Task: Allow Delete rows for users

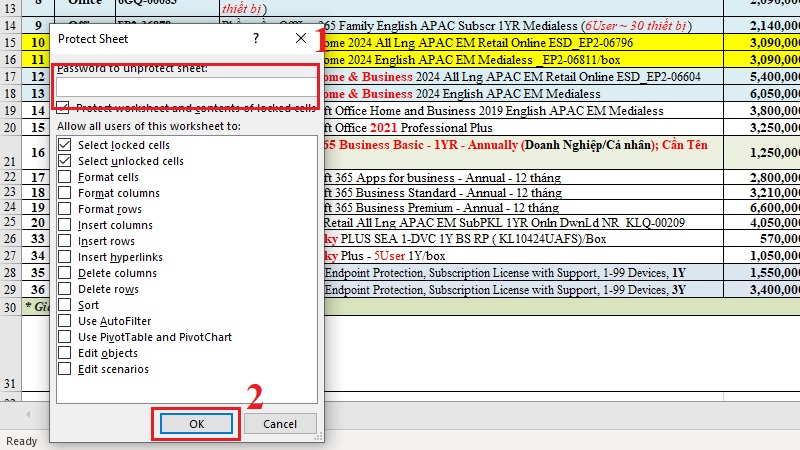Action: pyautogui.click(x=64, y=289)
